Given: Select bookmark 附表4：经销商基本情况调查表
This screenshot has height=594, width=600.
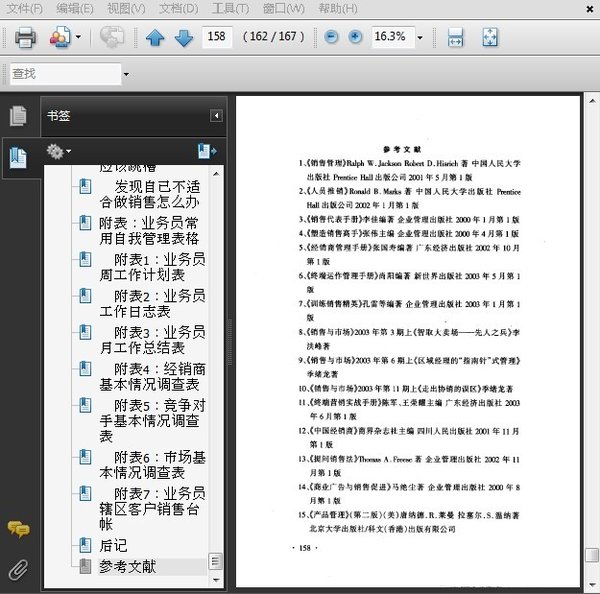Looking at the screenshot, I should click(x=152, y=376).
